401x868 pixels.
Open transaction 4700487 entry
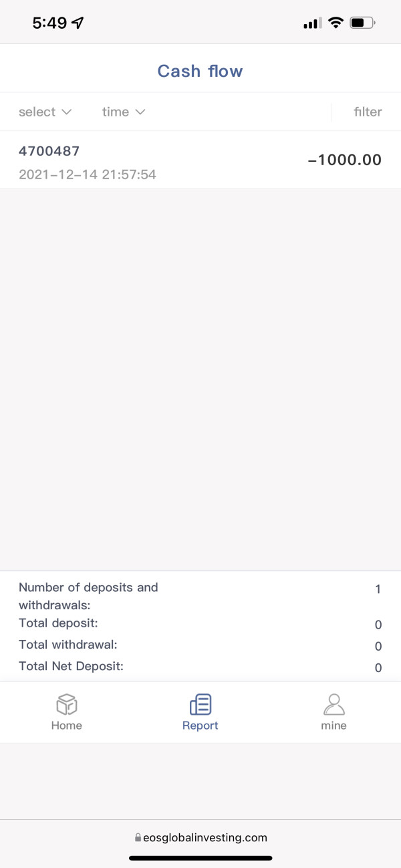pos(49,151)
